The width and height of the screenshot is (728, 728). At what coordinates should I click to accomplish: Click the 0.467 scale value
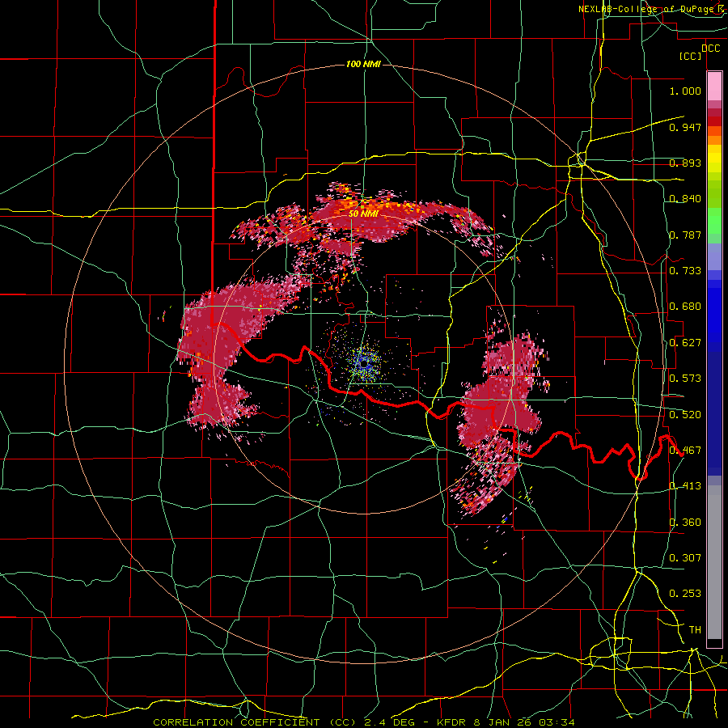685,451
